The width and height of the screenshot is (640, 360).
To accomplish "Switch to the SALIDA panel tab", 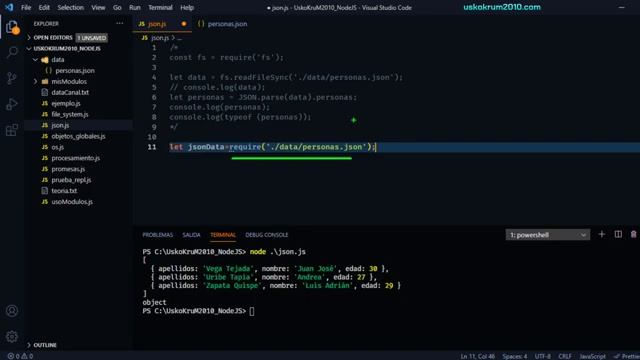I will pyautogui.click(x=191, y=235).
